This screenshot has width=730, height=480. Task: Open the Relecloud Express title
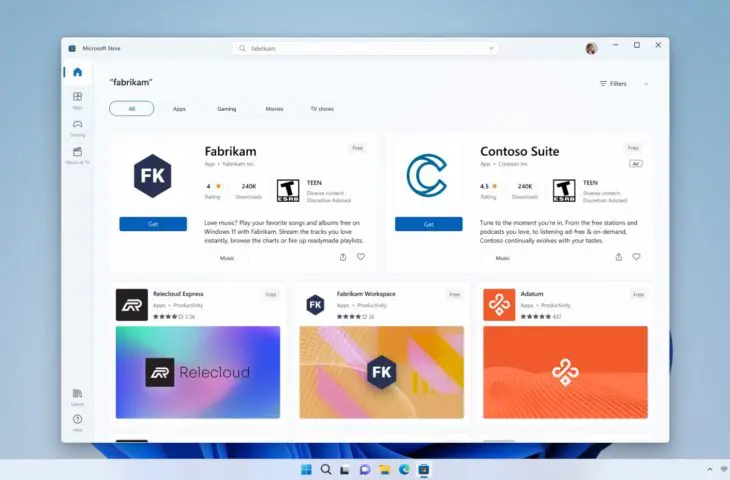coord(178,294)
